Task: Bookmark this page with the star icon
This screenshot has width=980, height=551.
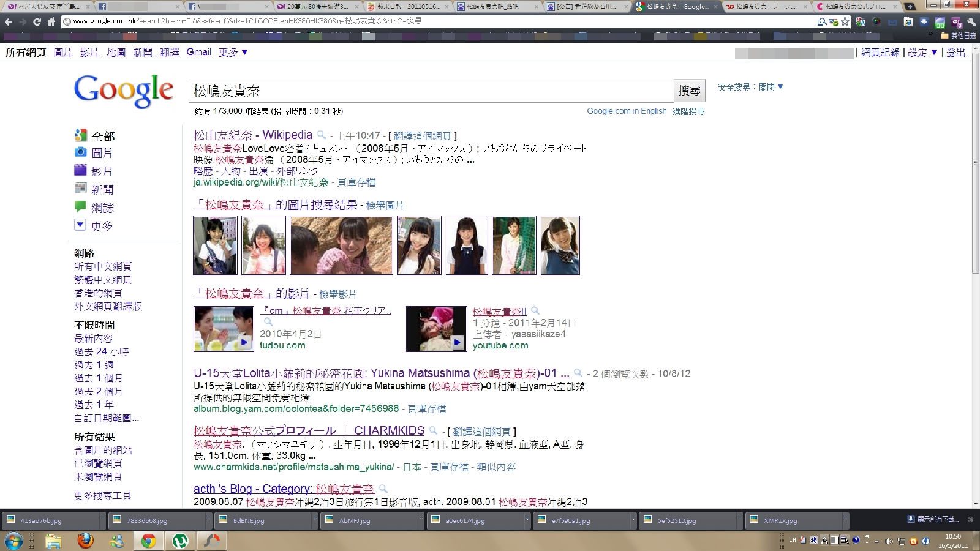Action: pyautogui.click(x=845, y=21)
